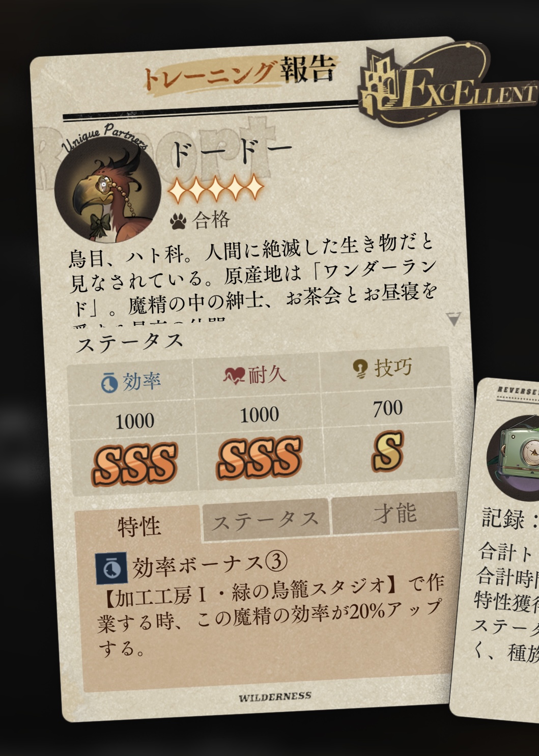Select the 特性 tab
539x756 pixels.
click(x=138, y=525)
